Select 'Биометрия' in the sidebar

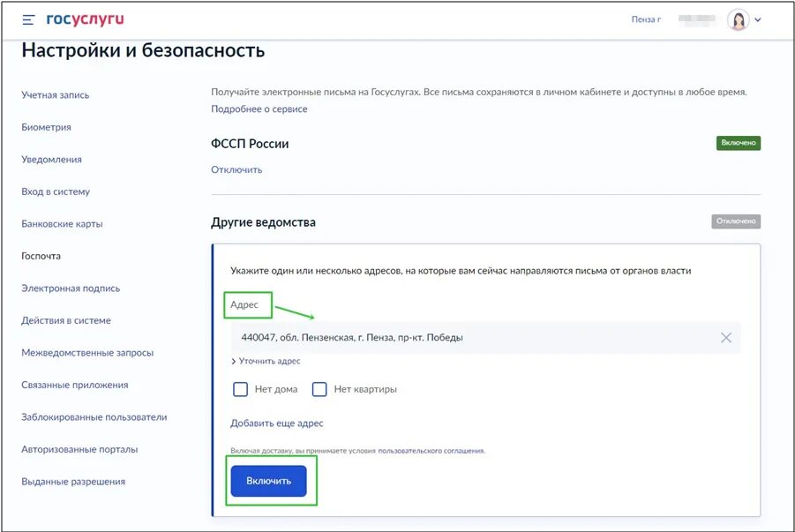click(46, 127)
